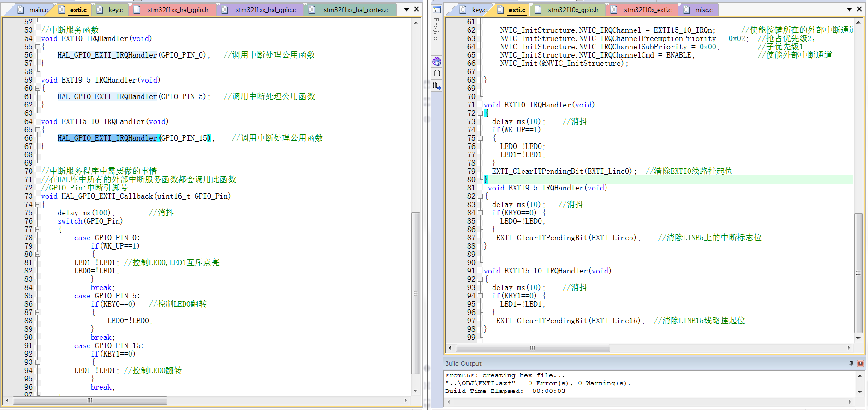Collapse EXTI15_10_IRQHandler fold at left line 65
The height and width of the screenshot is (410, 868).
[38, 130]
